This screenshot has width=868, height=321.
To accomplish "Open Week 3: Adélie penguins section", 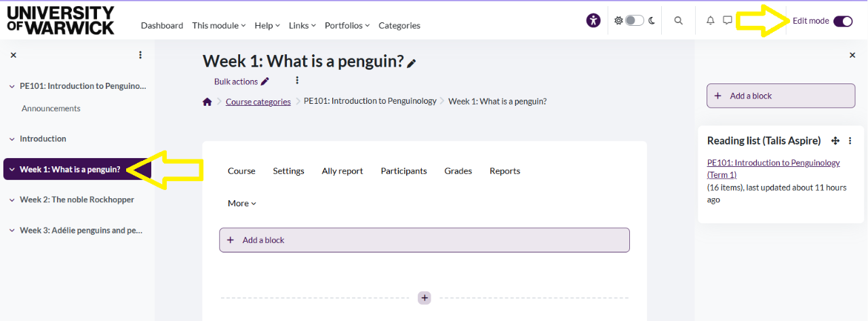I will (81, 230).
